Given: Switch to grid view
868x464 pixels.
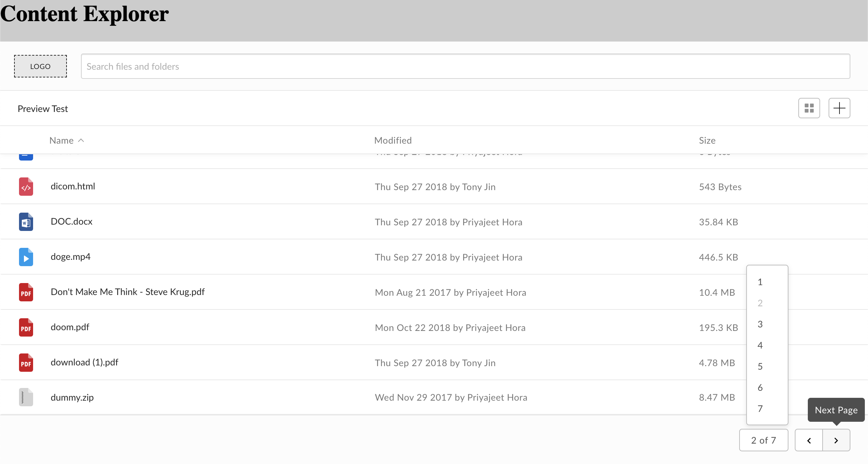Looking at the screenshot, I should pos(809,108).
